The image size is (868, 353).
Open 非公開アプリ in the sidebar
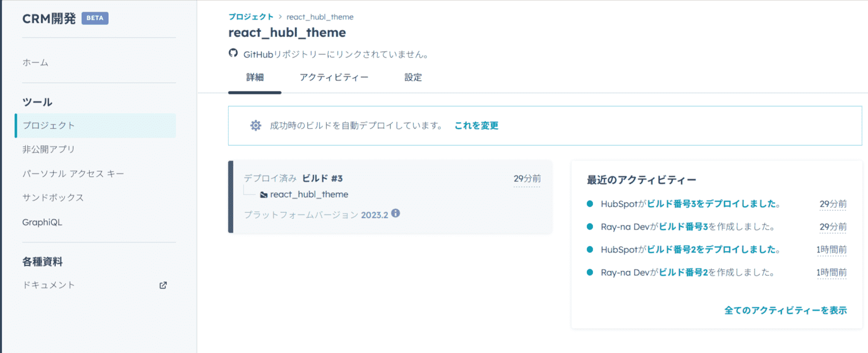49,149
